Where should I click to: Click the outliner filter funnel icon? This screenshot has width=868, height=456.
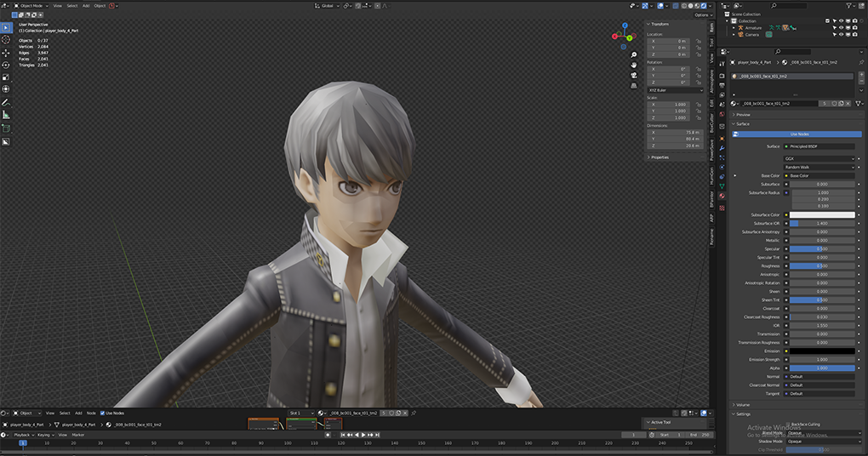(x=849, y=6)
